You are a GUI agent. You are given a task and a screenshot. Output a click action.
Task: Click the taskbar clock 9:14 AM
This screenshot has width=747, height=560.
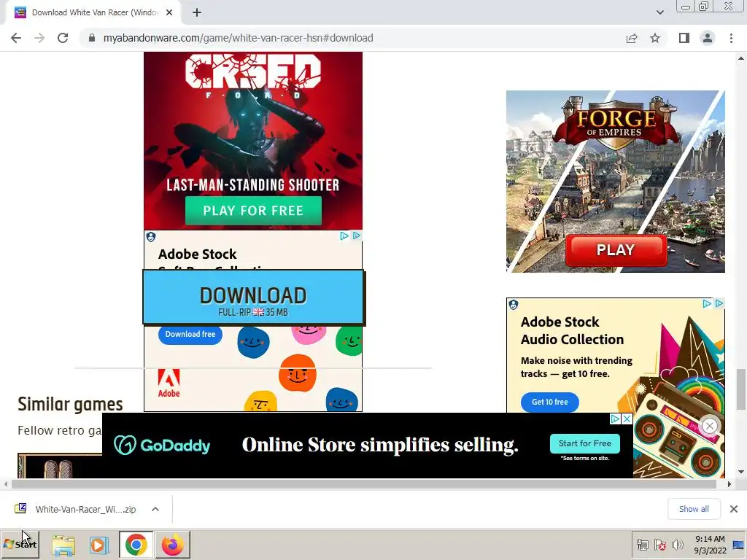coord(710,539)
